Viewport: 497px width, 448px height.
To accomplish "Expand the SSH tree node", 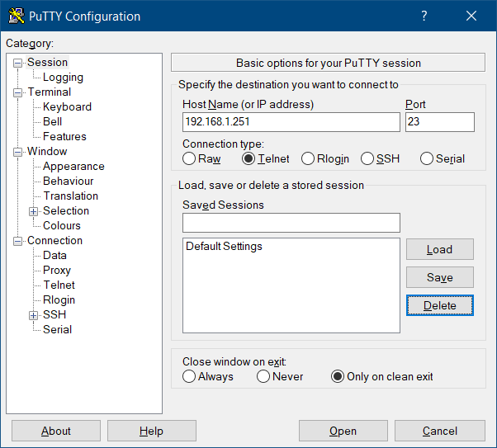I will click(34, 315).
